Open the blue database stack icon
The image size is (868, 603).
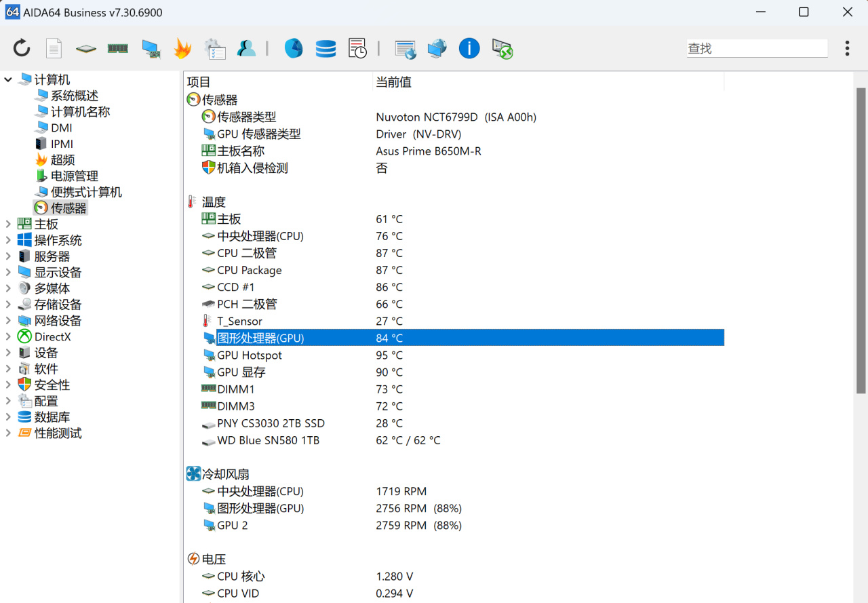[x=325, y=48]
